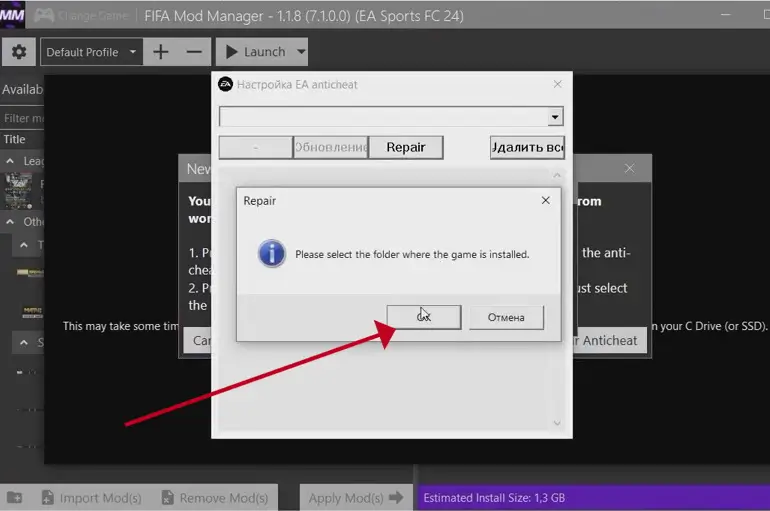
Task: Click the 'Please select the folder' message text
Action: point(412,254)
